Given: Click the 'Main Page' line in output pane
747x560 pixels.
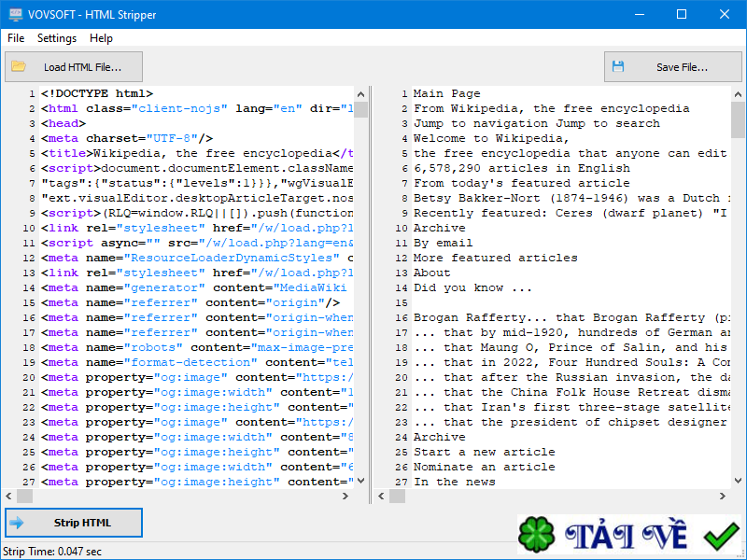Looking at the screenshot, I should 447,94.
